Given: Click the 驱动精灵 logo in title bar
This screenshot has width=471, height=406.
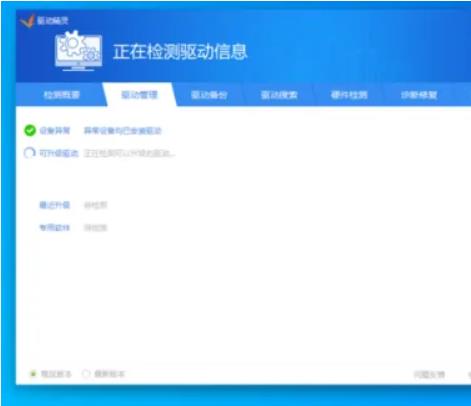Looking at the screenshot, I should point(27,21).
